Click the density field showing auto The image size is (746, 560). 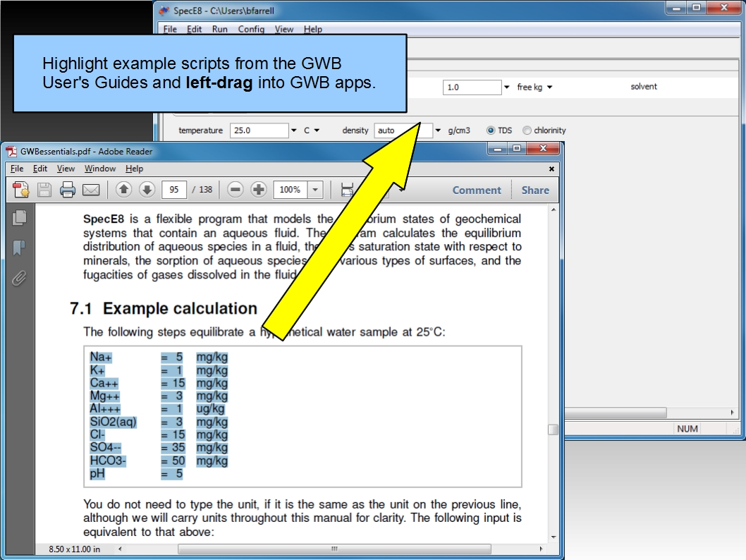403,130
